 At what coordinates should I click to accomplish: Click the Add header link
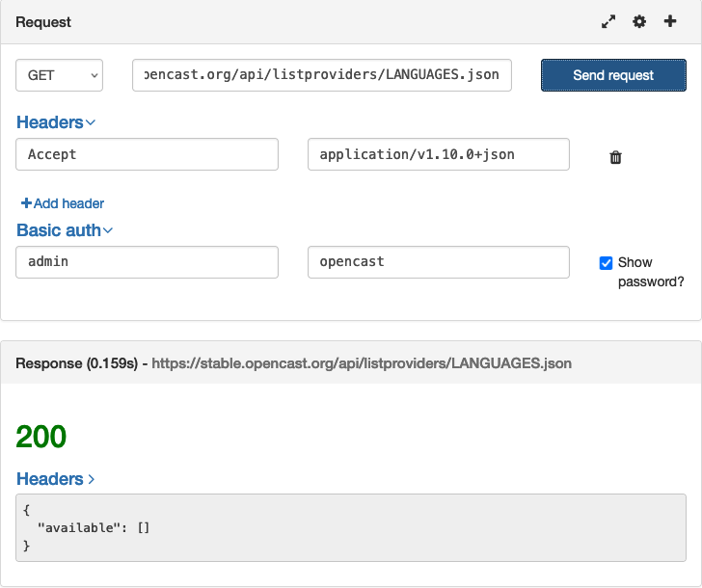point(63,203)
